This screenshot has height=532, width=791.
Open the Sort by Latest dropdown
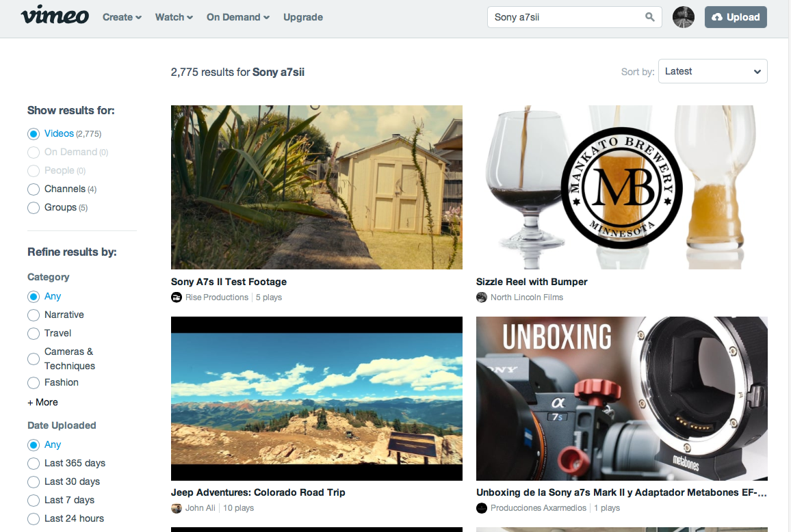click(713, 71)
